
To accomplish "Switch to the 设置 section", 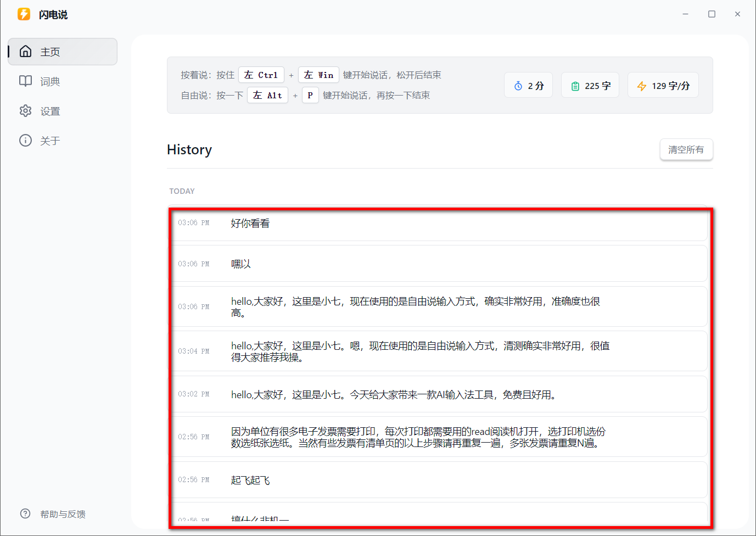I will (x=50, y=110).
